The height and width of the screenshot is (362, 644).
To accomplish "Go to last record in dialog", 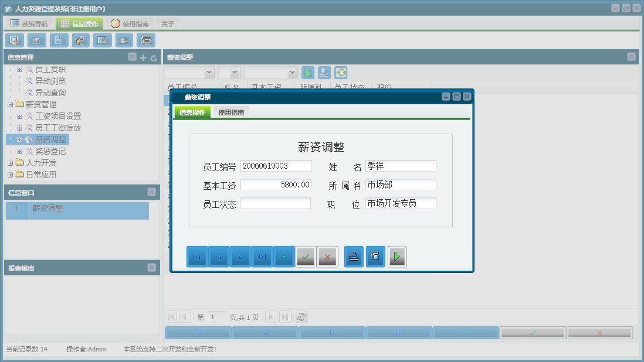I will 262,257.
